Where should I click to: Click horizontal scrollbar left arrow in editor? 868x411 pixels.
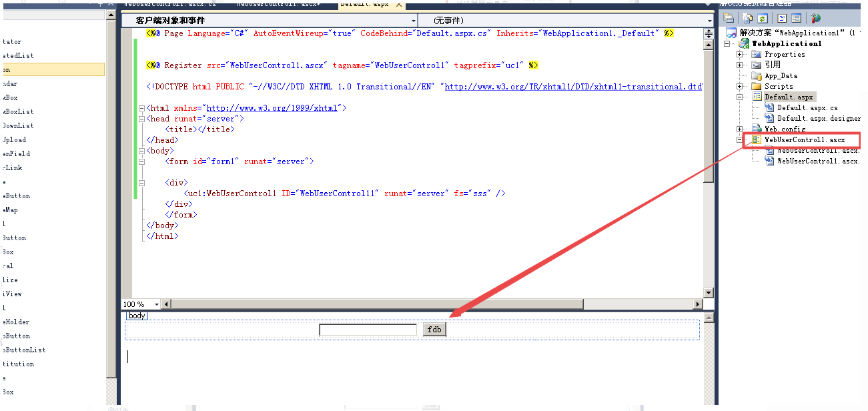coord(167,304)
